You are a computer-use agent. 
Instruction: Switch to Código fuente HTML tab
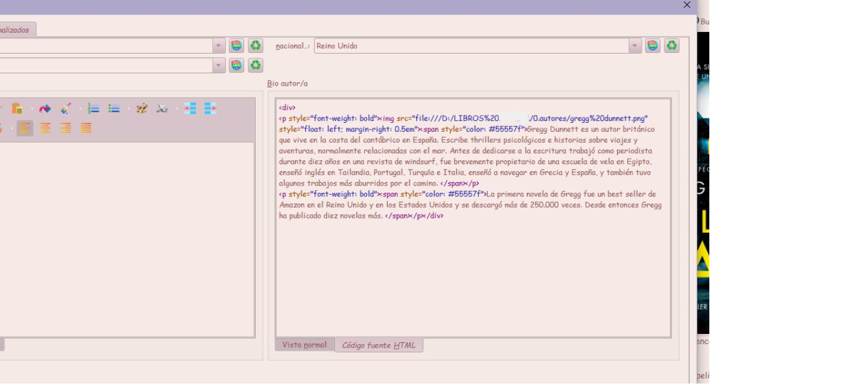point(378,346)
